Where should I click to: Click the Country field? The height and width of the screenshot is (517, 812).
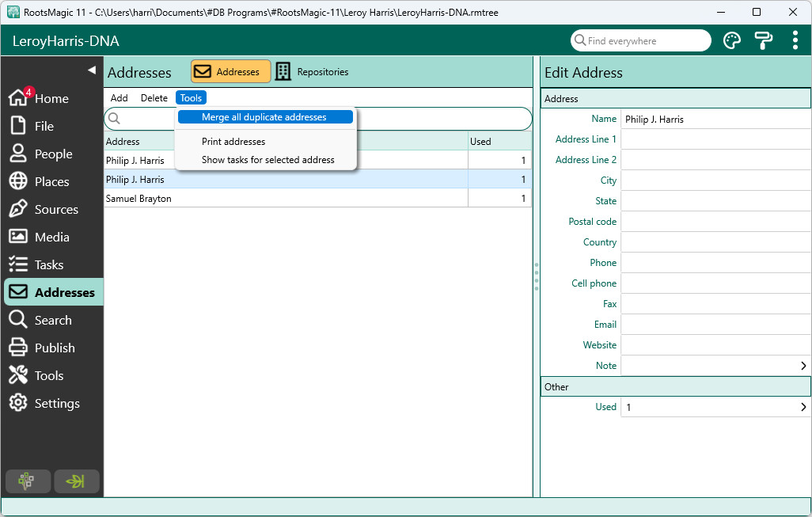pyautogui.click(x=715, y=242)
